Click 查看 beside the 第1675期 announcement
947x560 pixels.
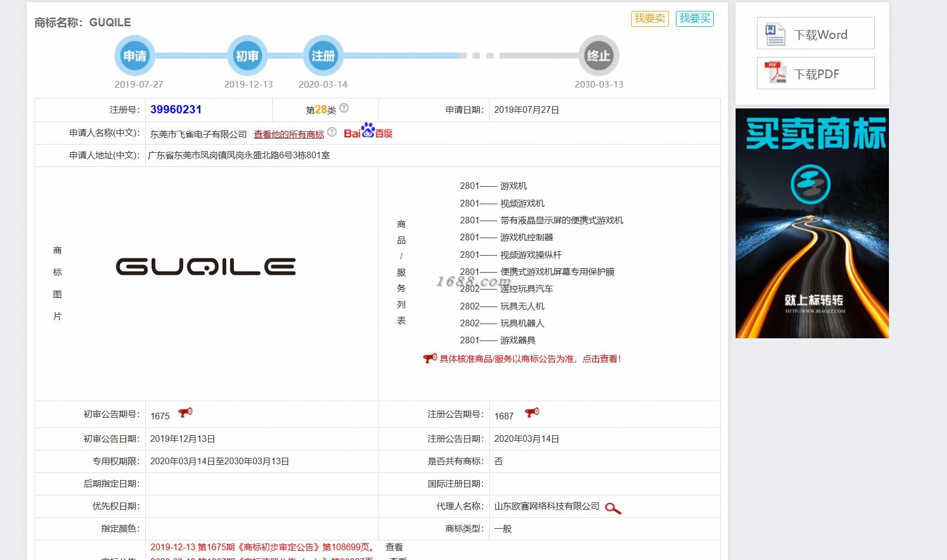tap(394, 547)
